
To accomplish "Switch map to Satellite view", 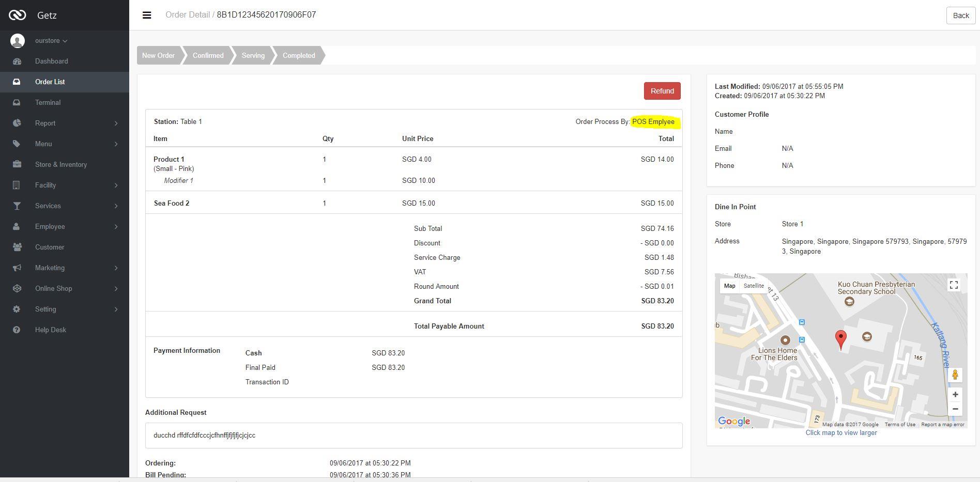I will pos(753,286).
